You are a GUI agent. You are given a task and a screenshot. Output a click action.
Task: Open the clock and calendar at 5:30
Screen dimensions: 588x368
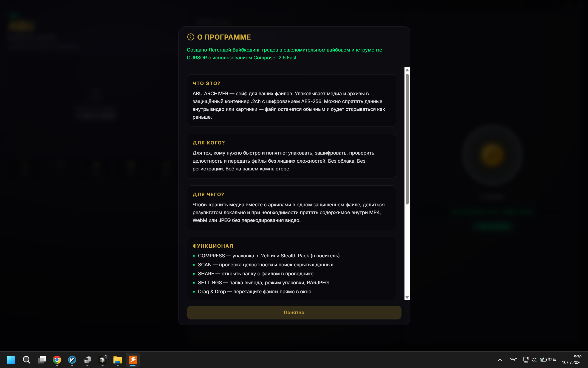[571, 360]
